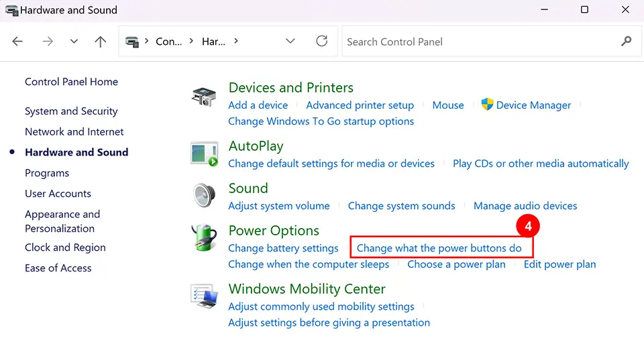Refresh the Control Panel view
Screen dimensions: 644x360
321,41
